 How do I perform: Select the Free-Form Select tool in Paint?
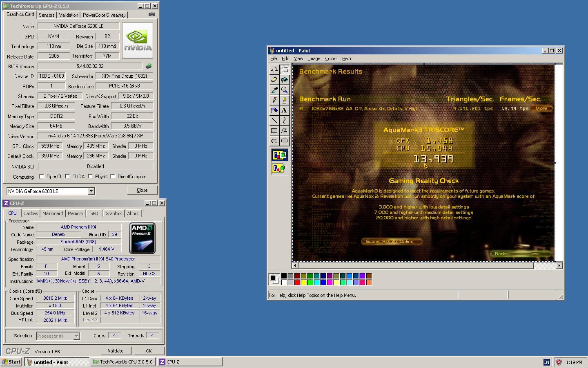[274, 70]
